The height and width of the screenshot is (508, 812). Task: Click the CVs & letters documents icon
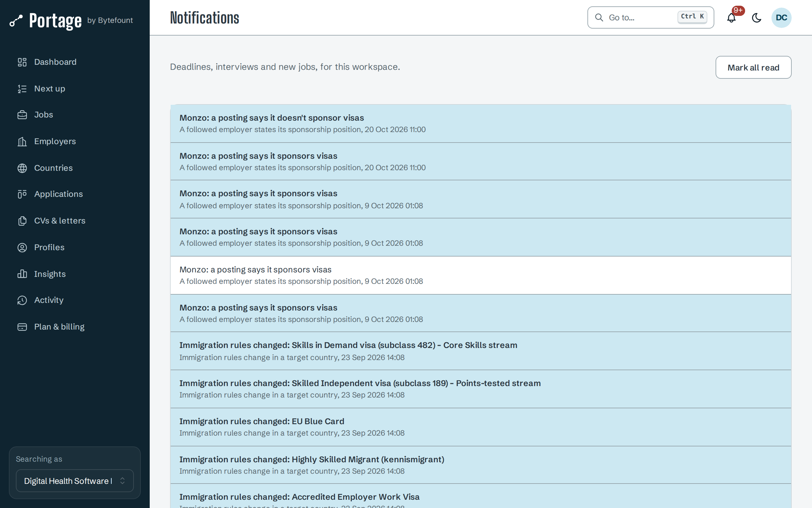coord(22,221)
